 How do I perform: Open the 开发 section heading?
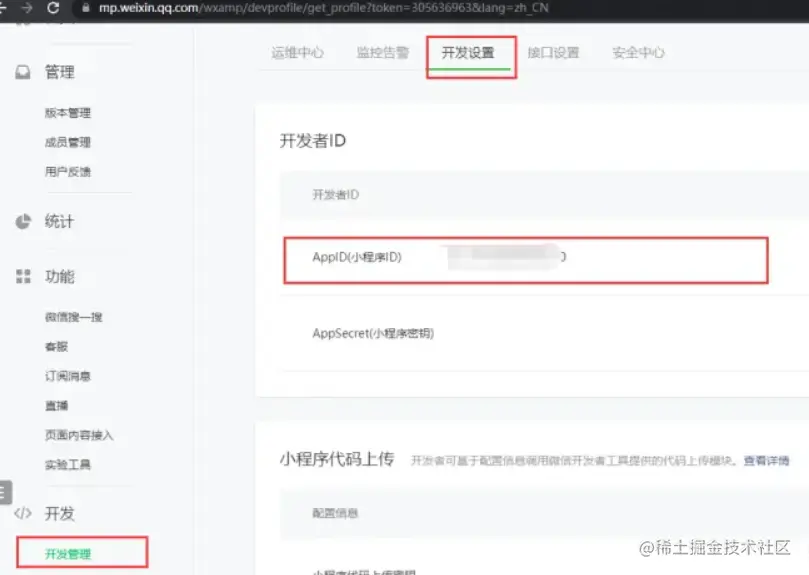tap(60, 513)
